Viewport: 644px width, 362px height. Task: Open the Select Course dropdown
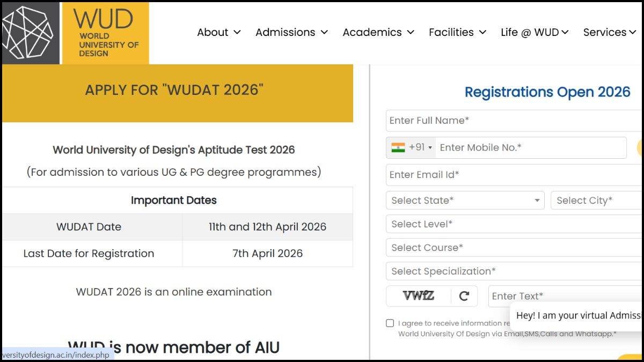click(x=483, y=247)
